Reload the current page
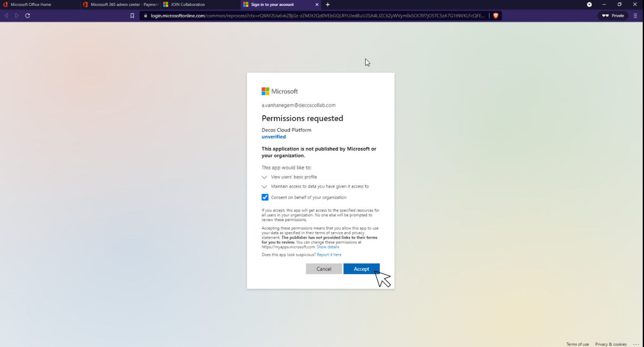The height and width of the screenshot is (347, 644). coord(28,16)
